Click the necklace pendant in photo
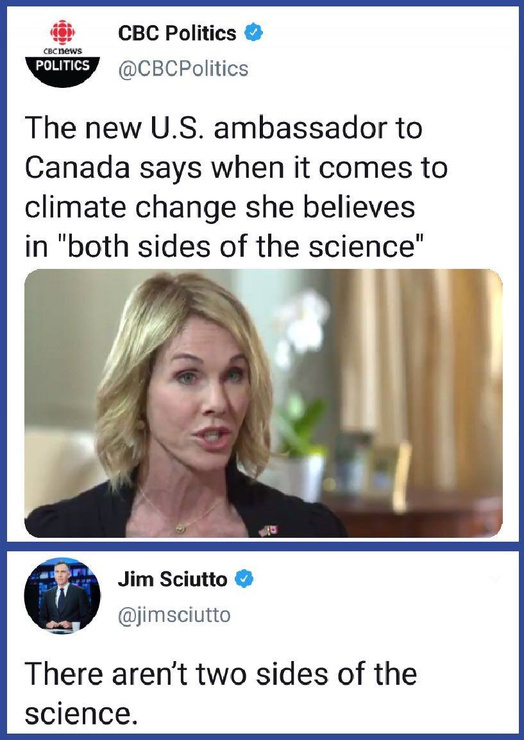Image resolution: width=524 pixels, height=740 pixels. tap(180, 528)
